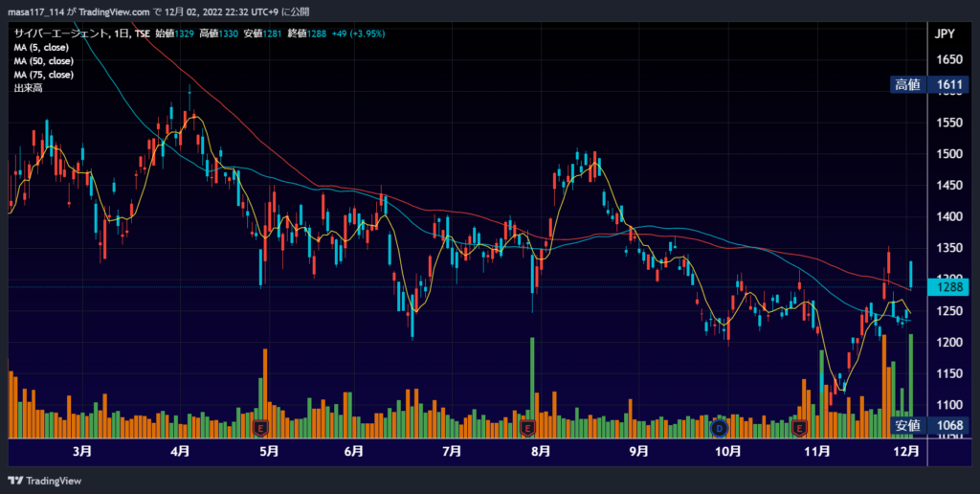Viewport: 980px width, 494px height.
Task: Select the MA (5, close) indicator legend
Action: click(41, 48)
